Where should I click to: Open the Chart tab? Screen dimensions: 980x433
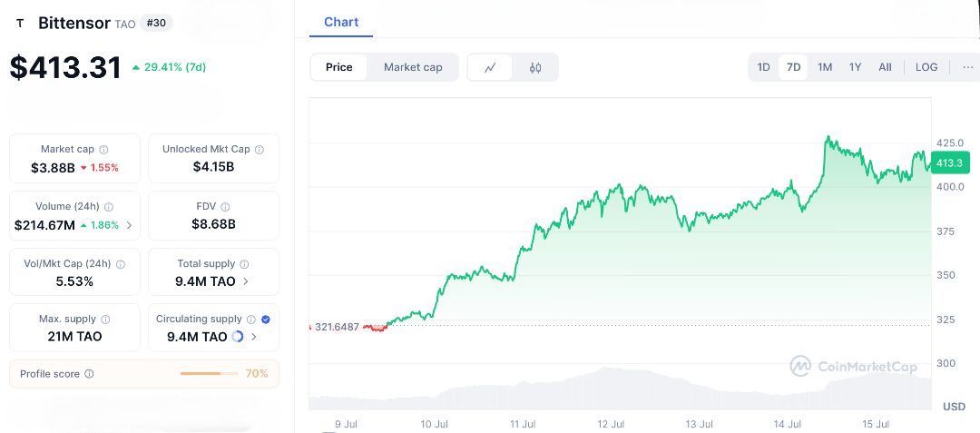(341, 22)
